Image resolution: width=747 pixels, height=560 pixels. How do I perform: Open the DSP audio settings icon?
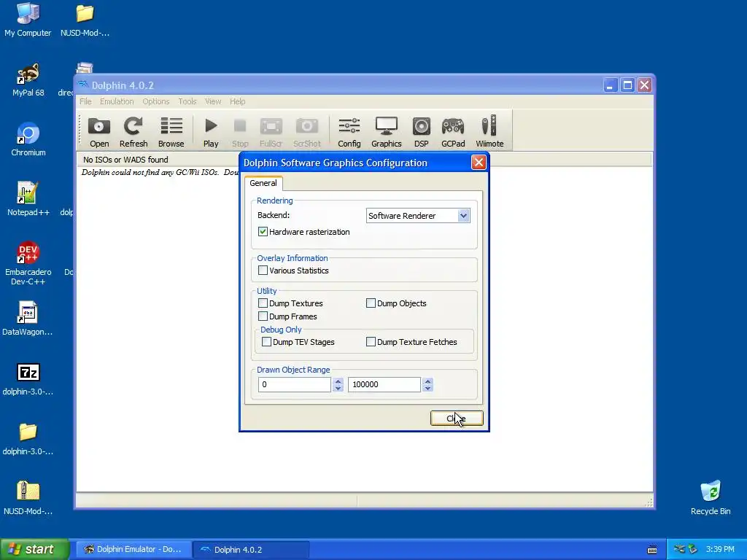(x=421, y=133)
